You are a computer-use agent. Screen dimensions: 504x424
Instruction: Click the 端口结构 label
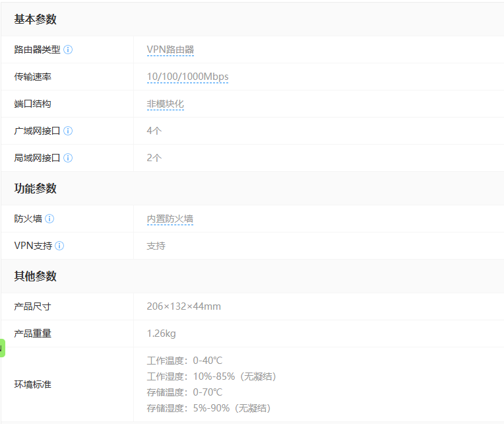(x=33, y=104)
